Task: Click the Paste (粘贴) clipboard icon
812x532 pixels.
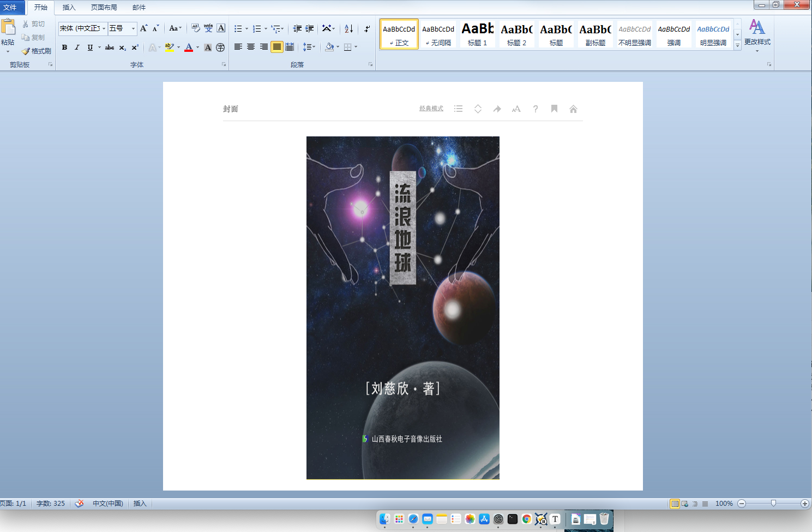Action: pos(8,27)
